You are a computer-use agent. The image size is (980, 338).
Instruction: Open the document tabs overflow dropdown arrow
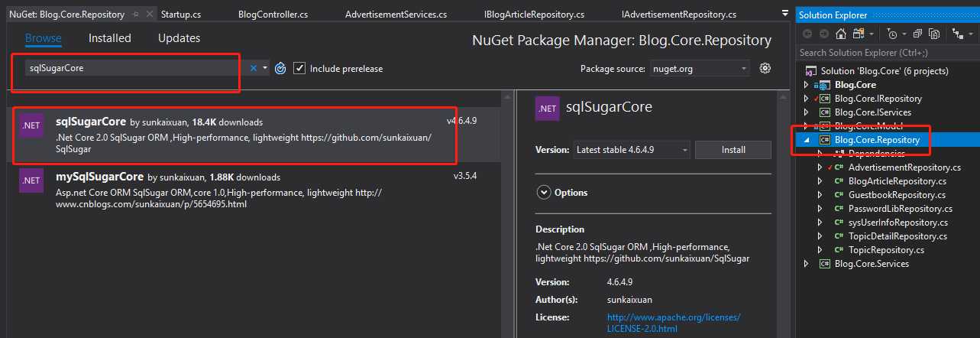coord(785,13)
